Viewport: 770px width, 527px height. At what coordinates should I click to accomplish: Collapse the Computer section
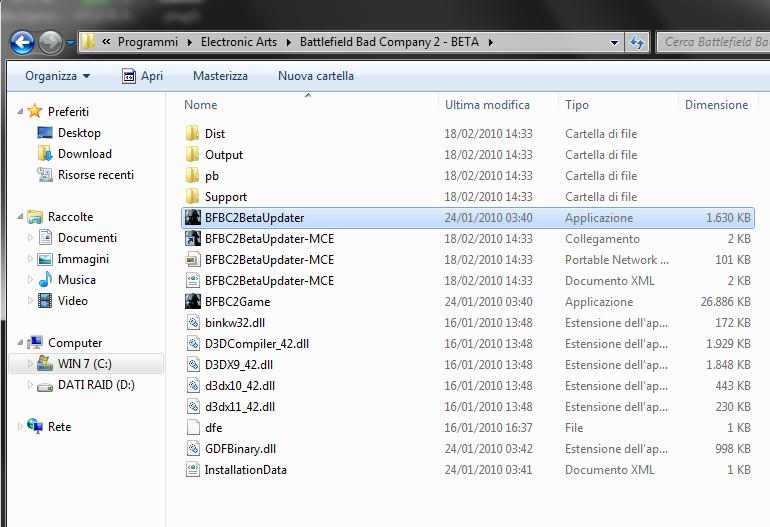coord(20,343)
